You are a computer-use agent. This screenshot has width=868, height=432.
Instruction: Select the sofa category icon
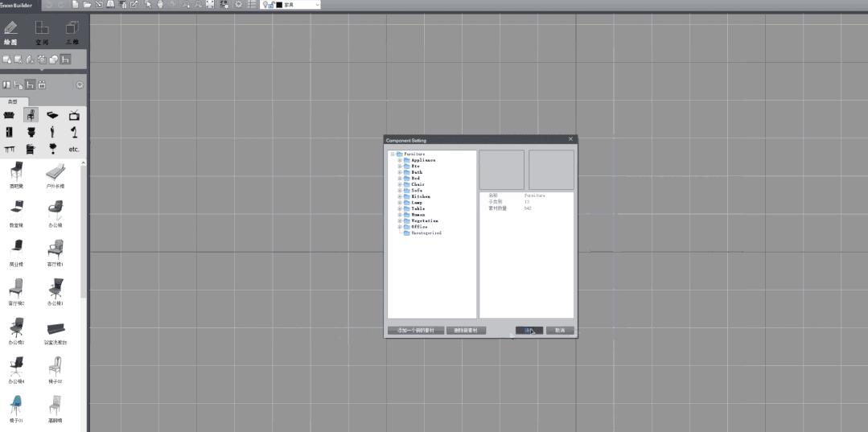tap(9, 115)
